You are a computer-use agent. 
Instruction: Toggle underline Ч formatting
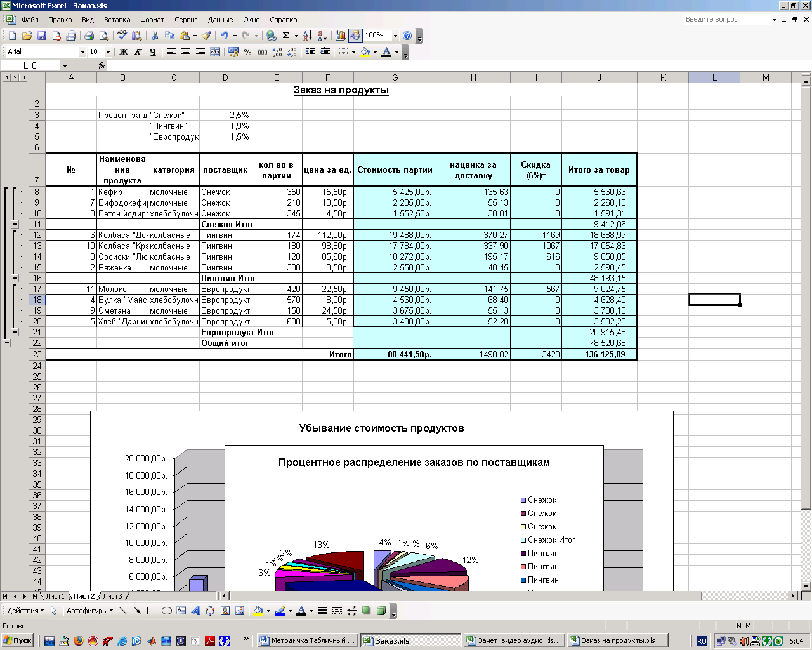tap(153, 52)
